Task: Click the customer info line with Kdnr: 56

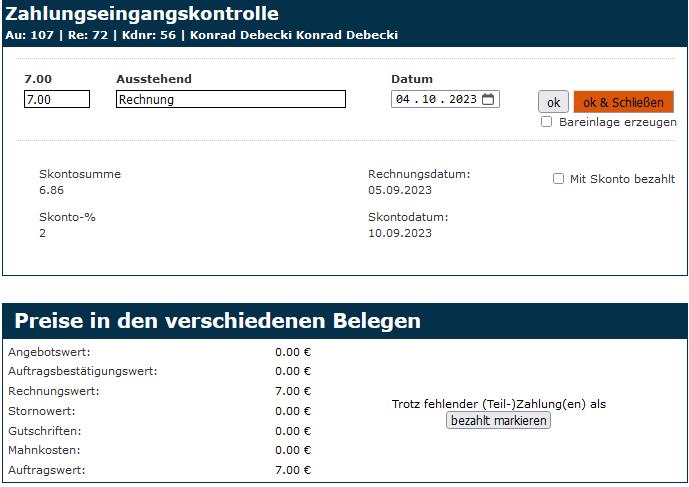Action: pos(201,35)
